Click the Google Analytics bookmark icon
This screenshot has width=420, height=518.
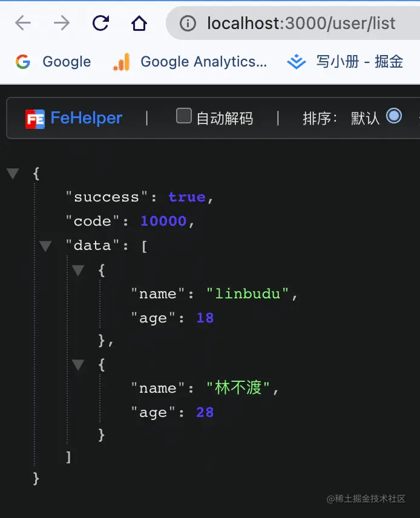[121, 62]
